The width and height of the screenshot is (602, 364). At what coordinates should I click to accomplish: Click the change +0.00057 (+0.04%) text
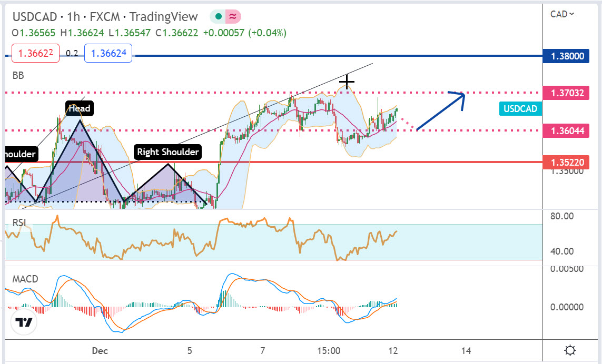point(244,33)
